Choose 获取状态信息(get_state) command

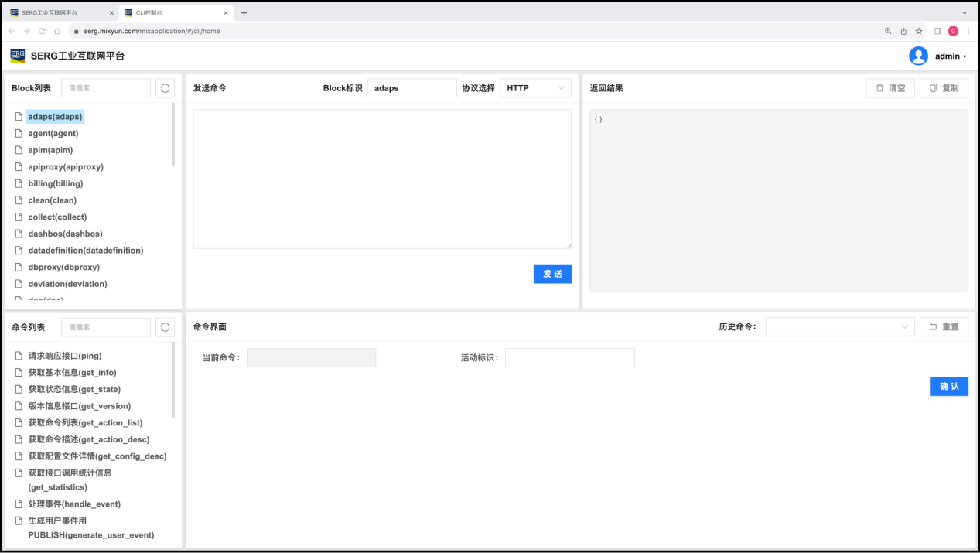click(x=74, y=389)
